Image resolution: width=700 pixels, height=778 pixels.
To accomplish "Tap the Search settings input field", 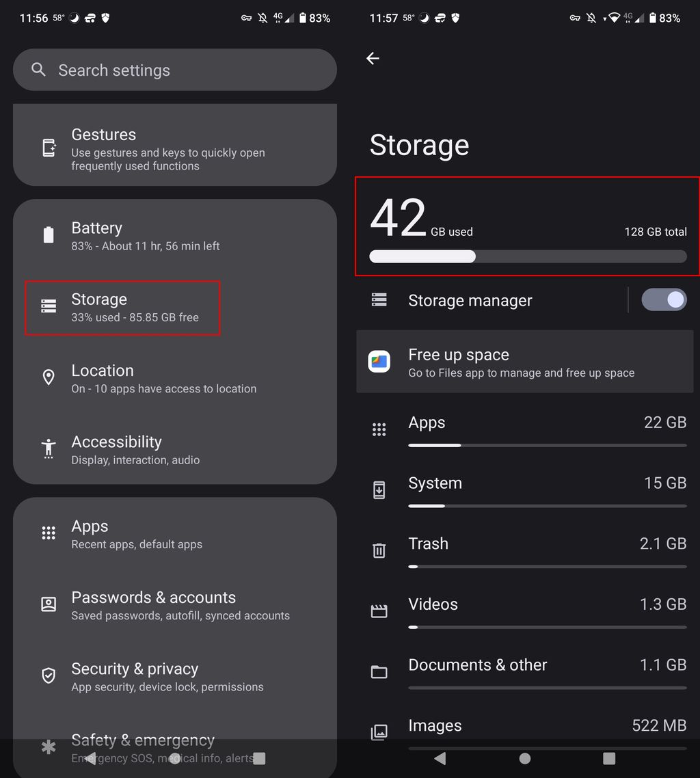I will click(175, 69).
